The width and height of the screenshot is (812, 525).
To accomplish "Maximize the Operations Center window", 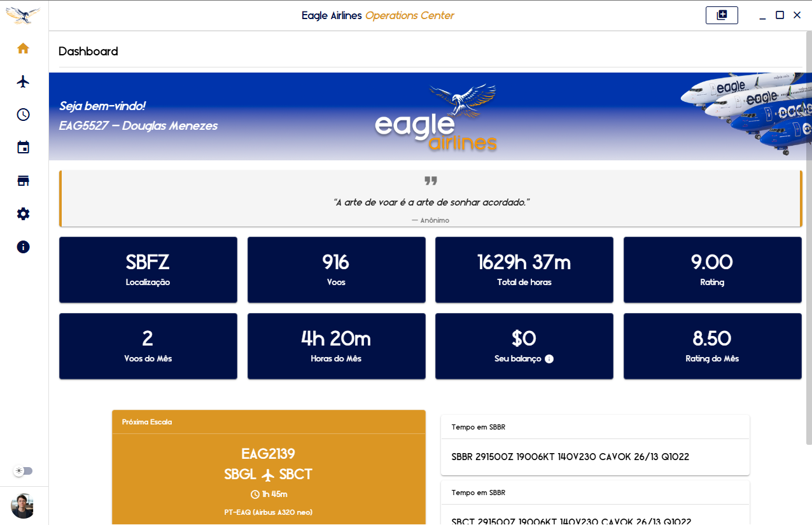I will (780, 15).
